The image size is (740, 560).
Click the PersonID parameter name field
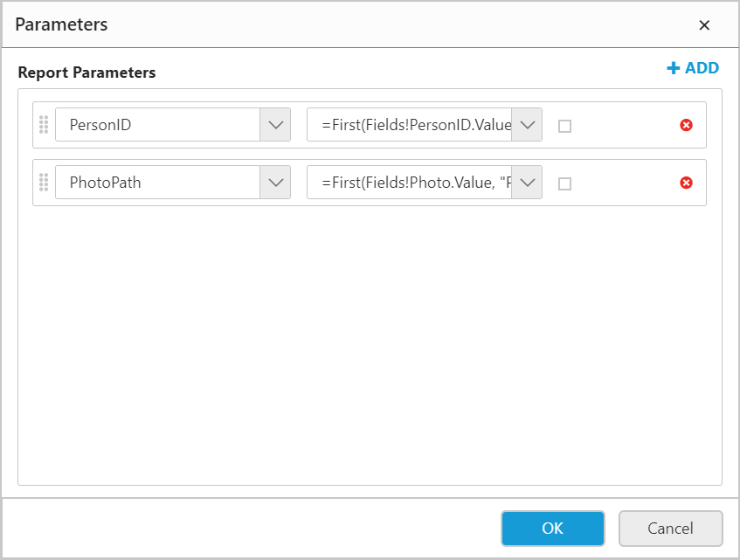coord(157,125)
